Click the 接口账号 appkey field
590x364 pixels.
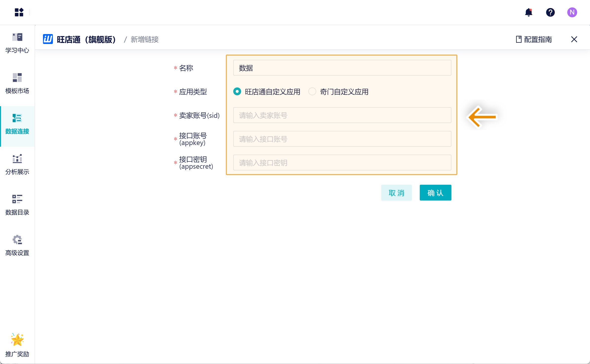click(x=342, y=139)
